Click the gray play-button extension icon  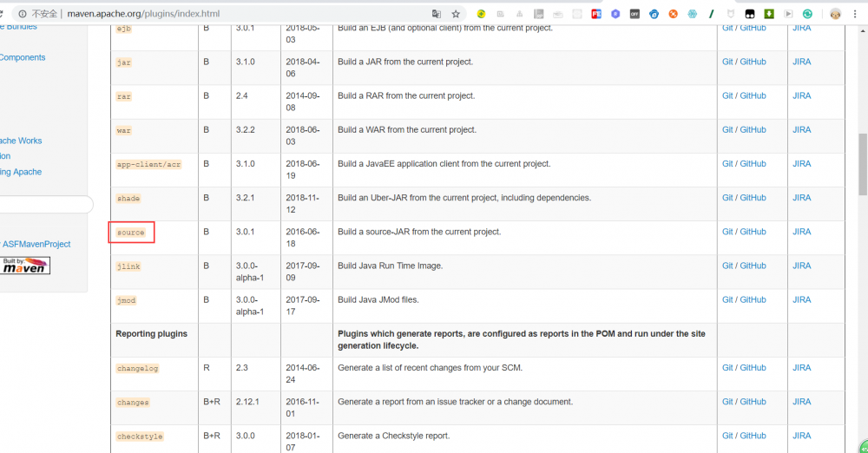788,14
